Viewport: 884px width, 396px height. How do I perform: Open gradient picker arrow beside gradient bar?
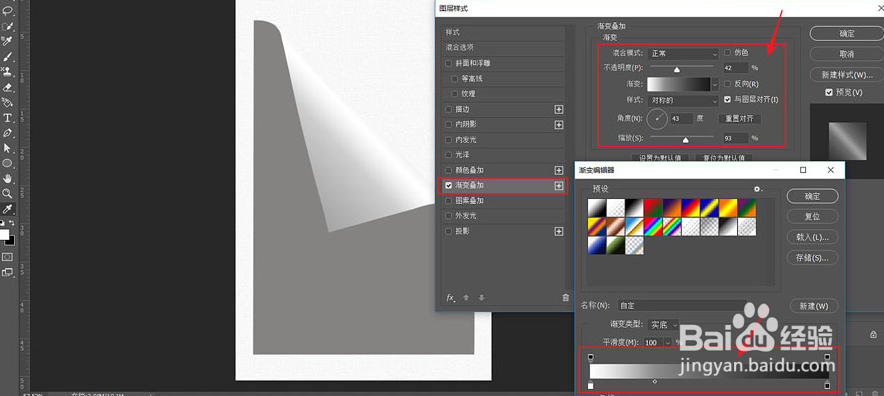point(715,84)
